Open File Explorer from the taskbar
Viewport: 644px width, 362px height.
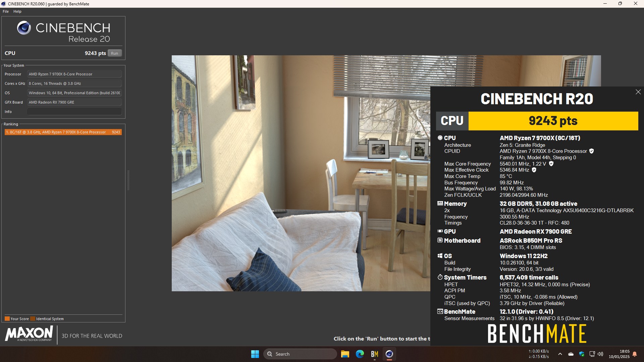[x=345, y=354]
